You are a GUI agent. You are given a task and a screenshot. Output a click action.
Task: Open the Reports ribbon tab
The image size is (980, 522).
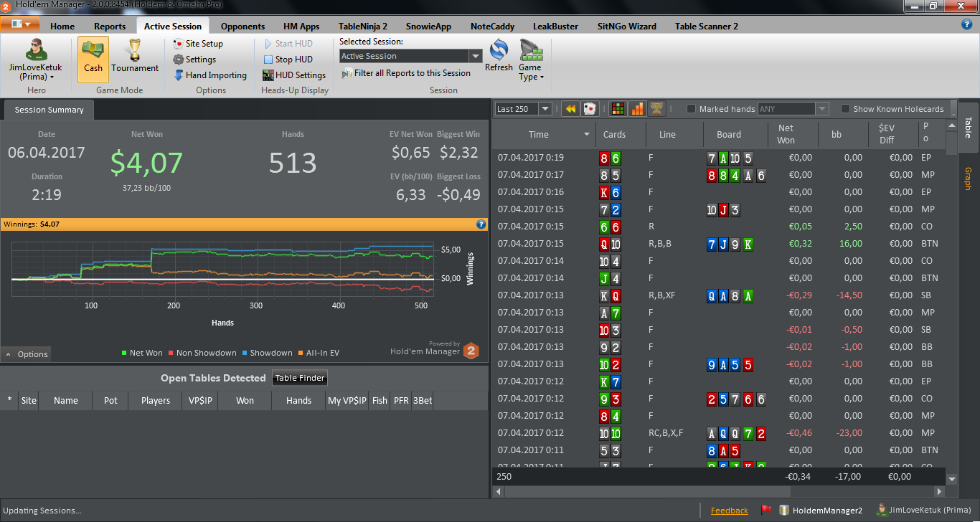110,27
